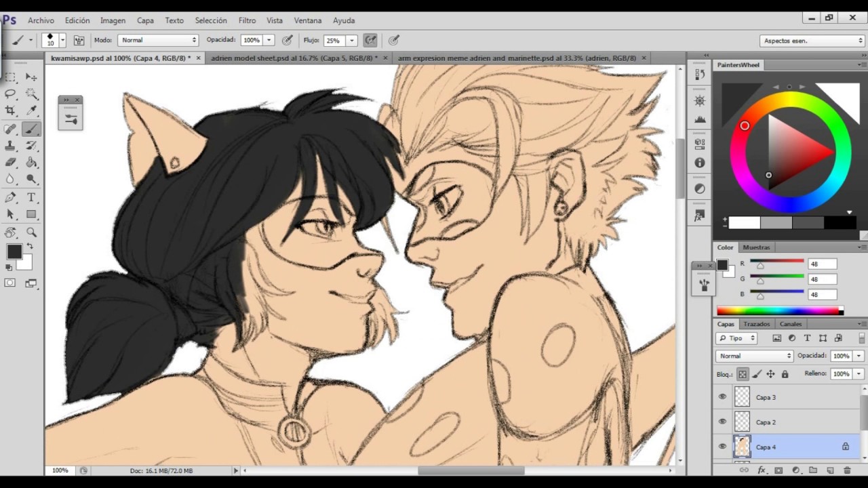Expand the Relleno fill dropdown arrow
868x488 pixels.
coord(859,373)
